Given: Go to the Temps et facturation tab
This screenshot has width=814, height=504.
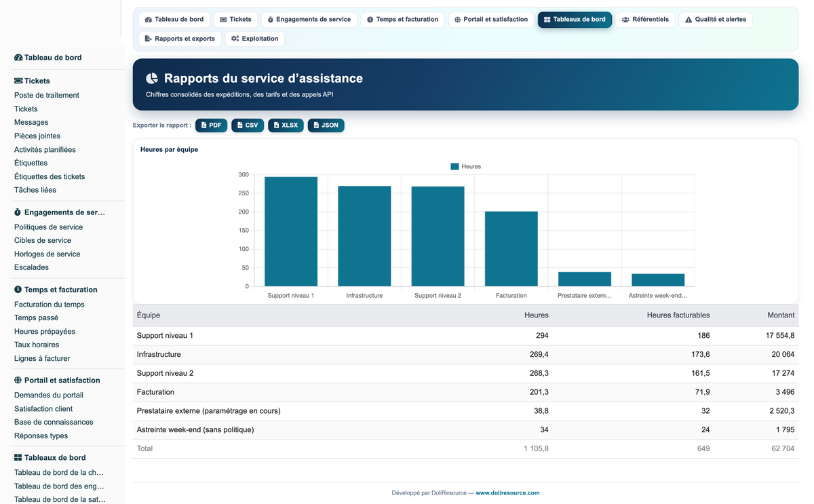Looking at the screenshot, I should pos(403,20).
